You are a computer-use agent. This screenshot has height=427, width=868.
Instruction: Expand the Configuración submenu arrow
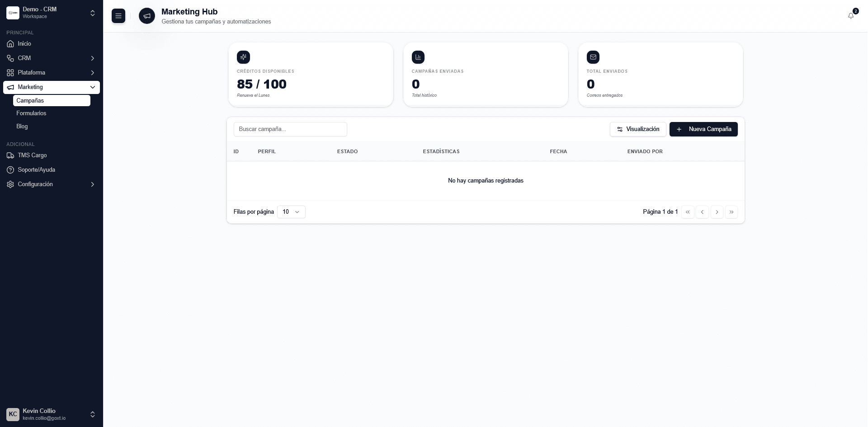(93, 184)
